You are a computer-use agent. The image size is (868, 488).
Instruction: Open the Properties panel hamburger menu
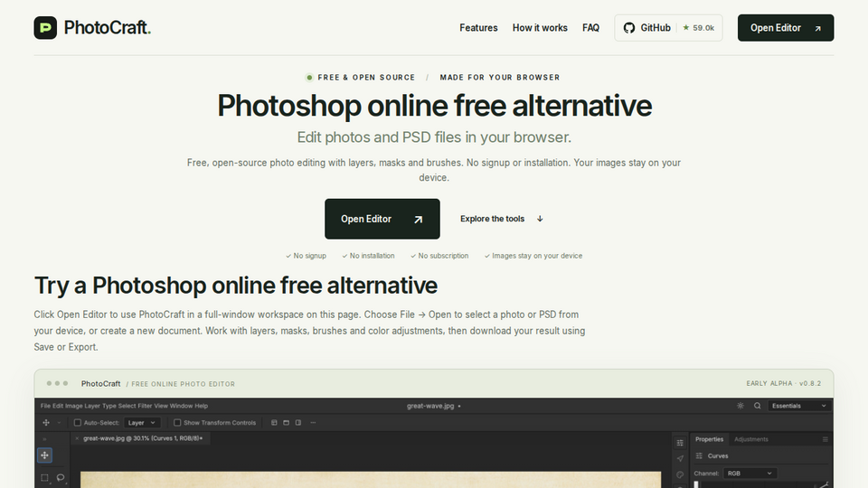tap(825, 439)
